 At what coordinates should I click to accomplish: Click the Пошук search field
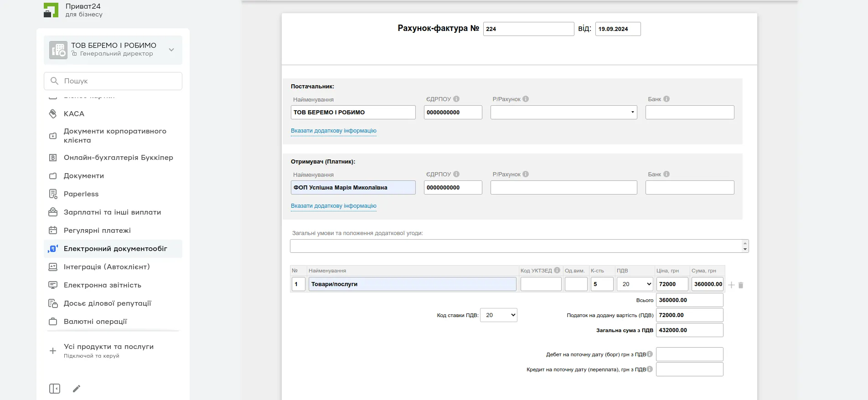[x=113, y=81]
